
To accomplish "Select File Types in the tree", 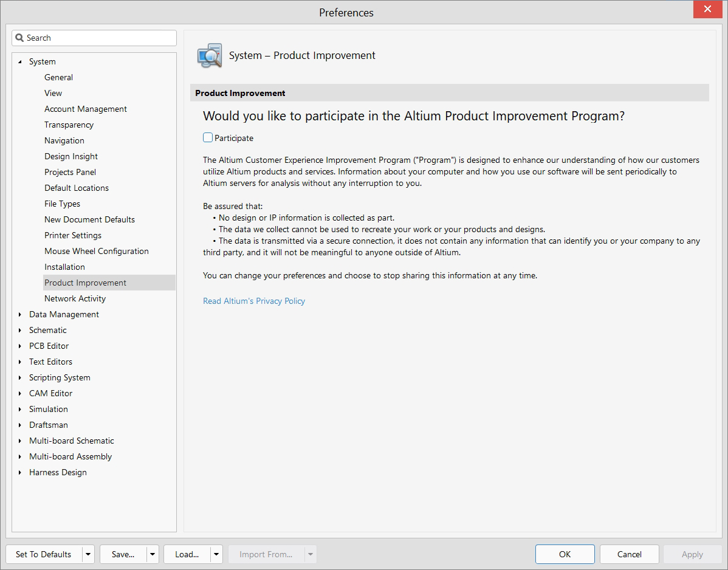I will pos(62,204).
